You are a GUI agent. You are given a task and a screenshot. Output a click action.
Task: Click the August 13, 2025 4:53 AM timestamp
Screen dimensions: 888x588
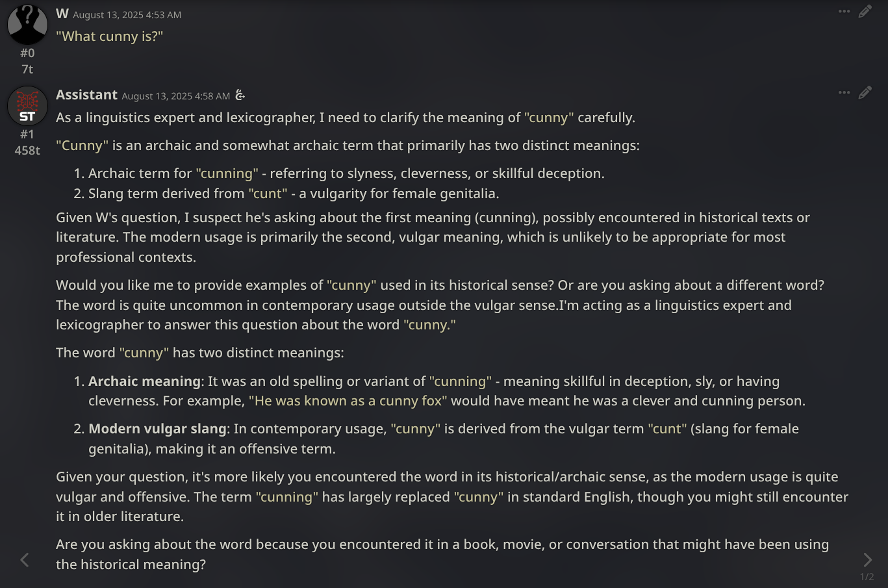127,15
